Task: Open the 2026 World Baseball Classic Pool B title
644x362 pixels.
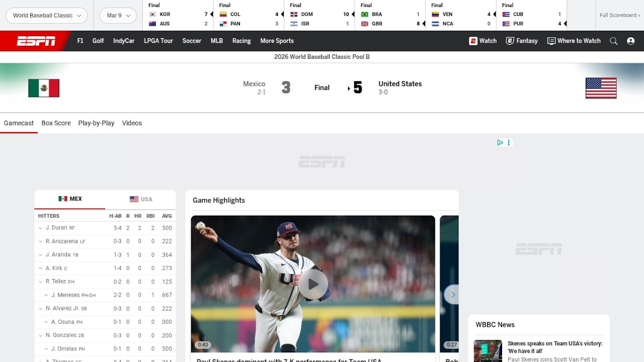Action: pos(322,57)
